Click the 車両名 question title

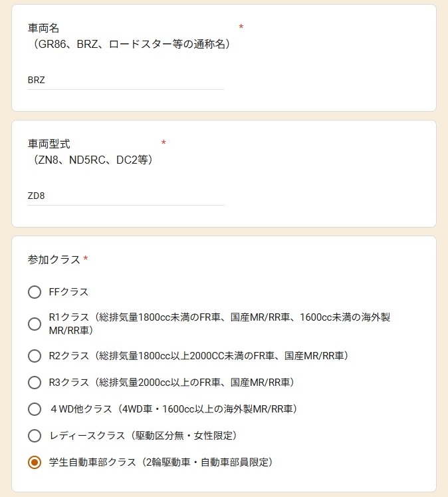44,28
